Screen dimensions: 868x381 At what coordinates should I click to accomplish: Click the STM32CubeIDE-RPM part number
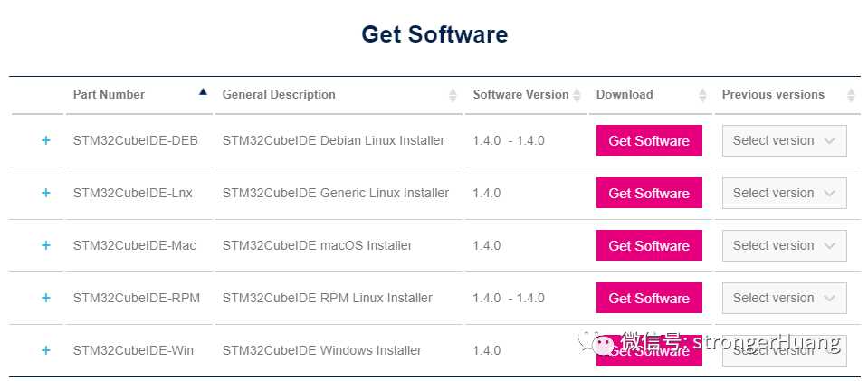(x=137, y=298)
